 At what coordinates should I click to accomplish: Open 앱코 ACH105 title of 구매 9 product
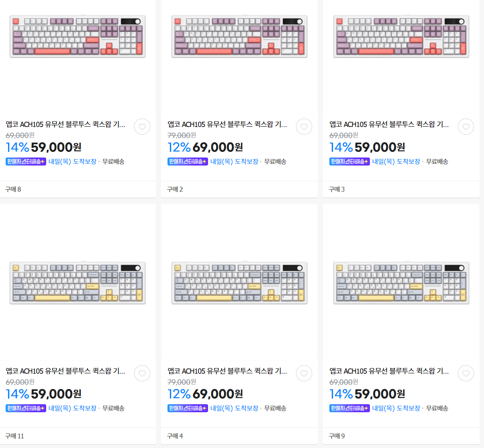[x=389, y=371]
